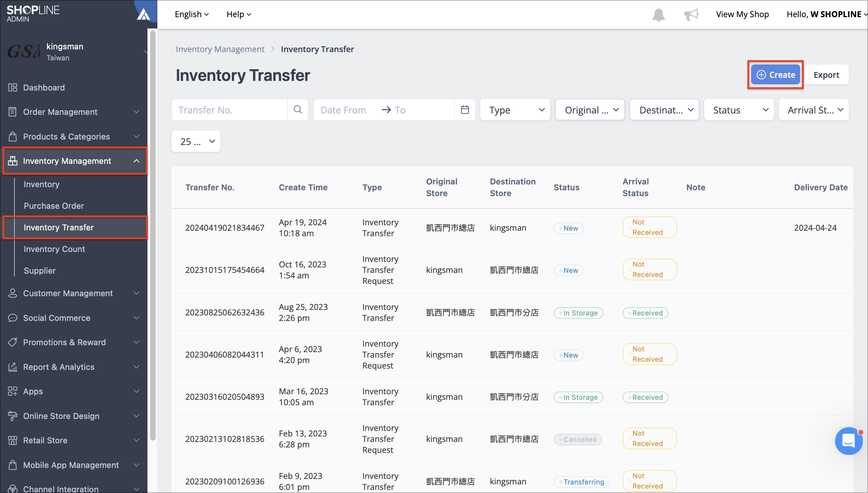Open transfer 20230213102818536
868x493 pixels.
pos(225,439)
